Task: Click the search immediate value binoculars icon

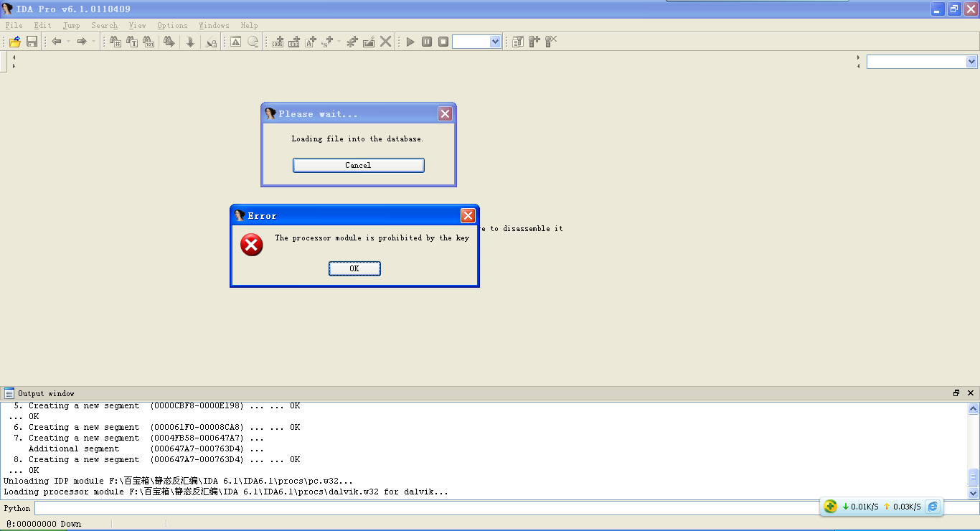Action: coord(116,42)
